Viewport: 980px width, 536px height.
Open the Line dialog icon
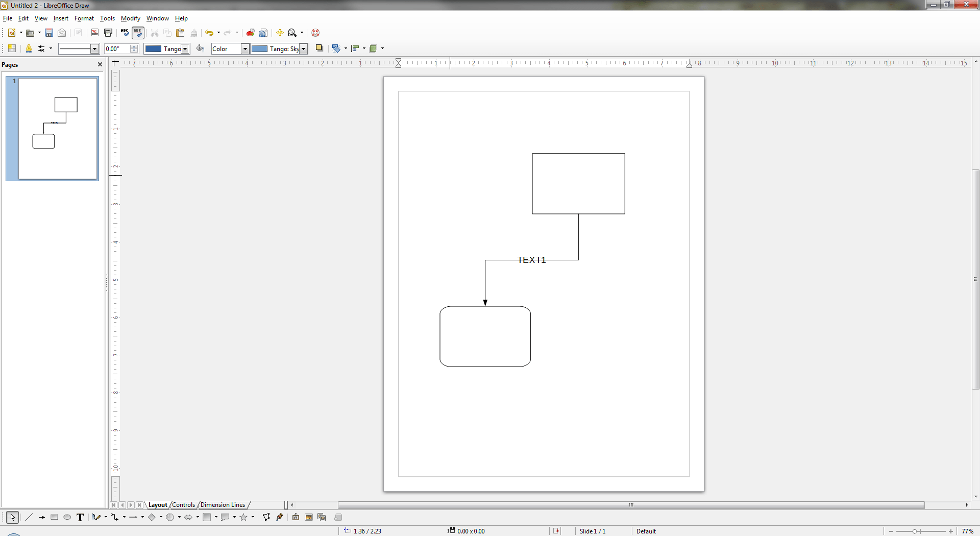(x=29, y=48)
